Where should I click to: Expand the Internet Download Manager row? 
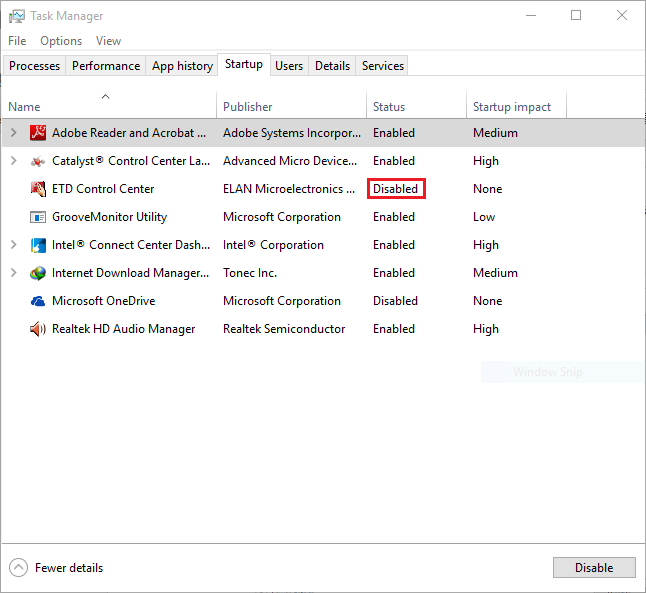tap(14, 273)
